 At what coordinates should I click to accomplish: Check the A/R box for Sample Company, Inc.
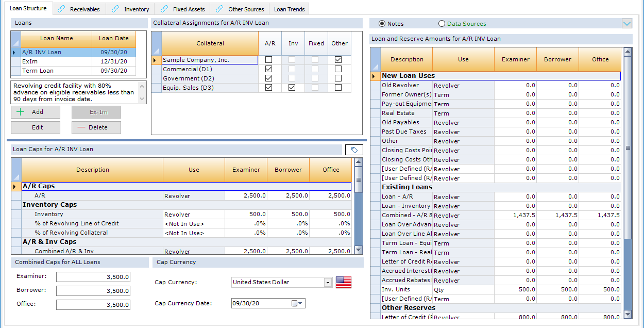[x=268, y=60]
